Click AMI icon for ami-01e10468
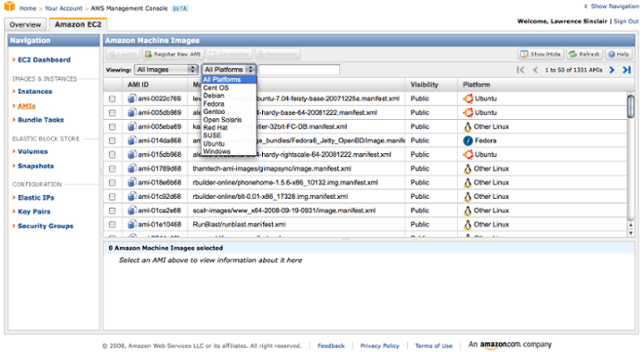Screen dimensions: 644x352 pyautogui.click(x=131, y=225)
